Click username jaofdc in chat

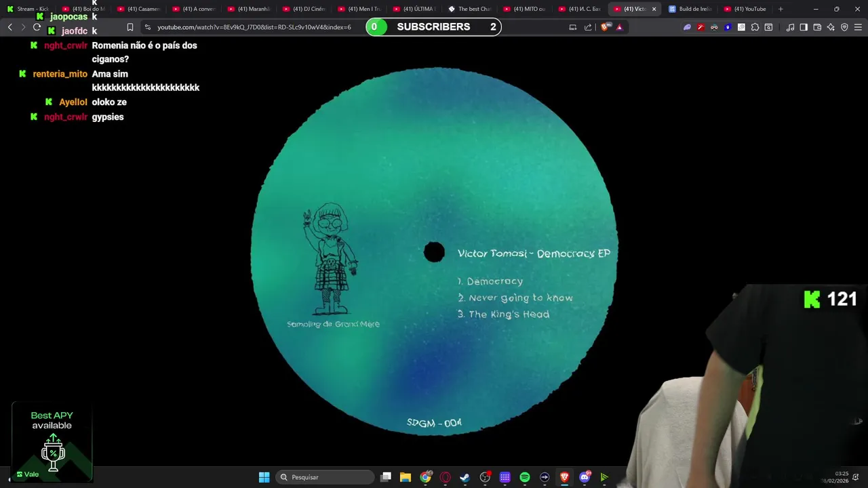coord(75,31)
